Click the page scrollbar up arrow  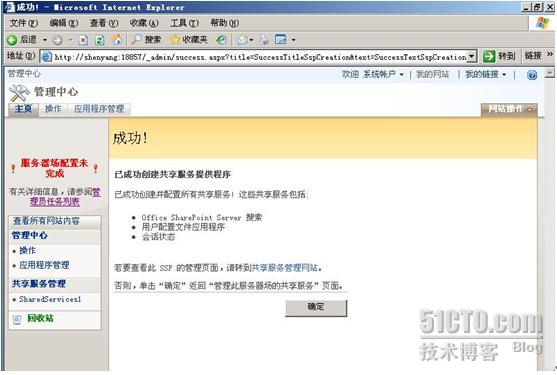pos(549,73)
